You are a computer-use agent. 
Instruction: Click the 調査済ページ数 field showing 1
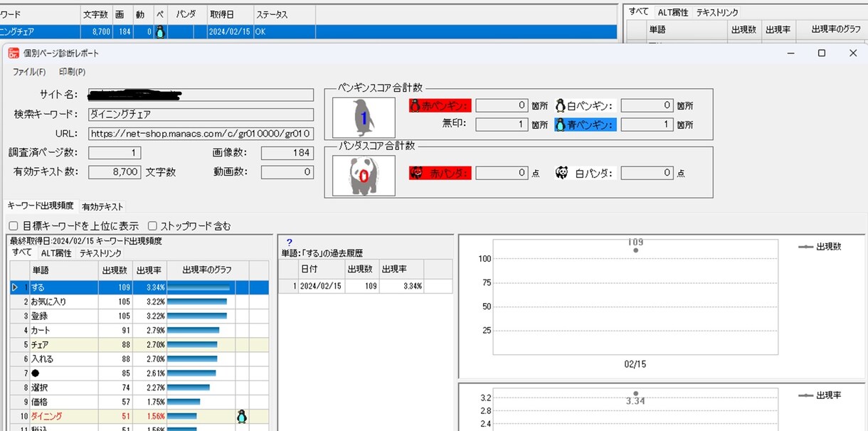[x=115, y=153]
